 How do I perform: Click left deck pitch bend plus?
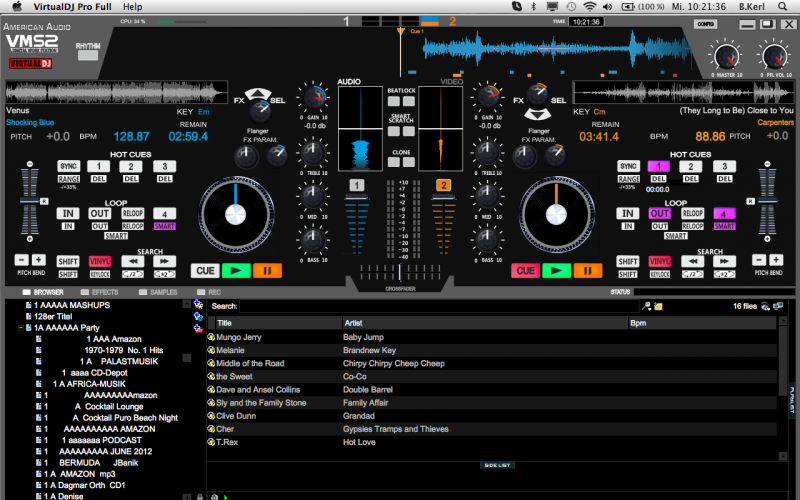[39, 260]
